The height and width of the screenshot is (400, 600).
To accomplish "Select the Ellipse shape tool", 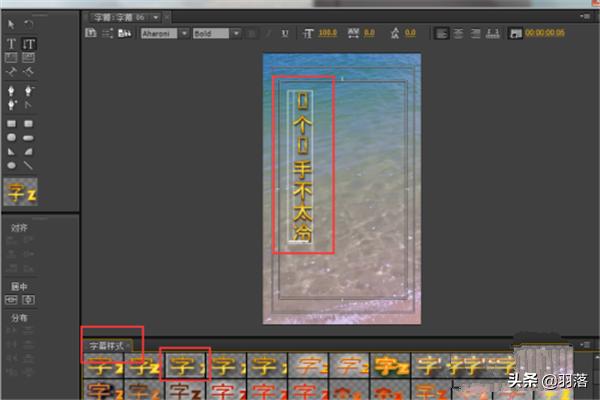I will (x=12, y=165).
